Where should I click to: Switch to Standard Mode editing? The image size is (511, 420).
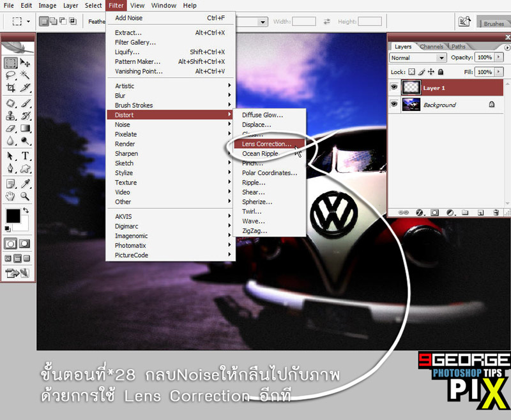(x=10, y=244)
